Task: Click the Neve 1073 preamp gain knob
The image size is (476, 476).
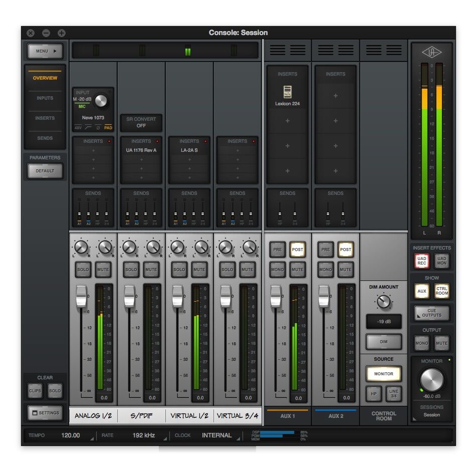Action: point(101,101)
